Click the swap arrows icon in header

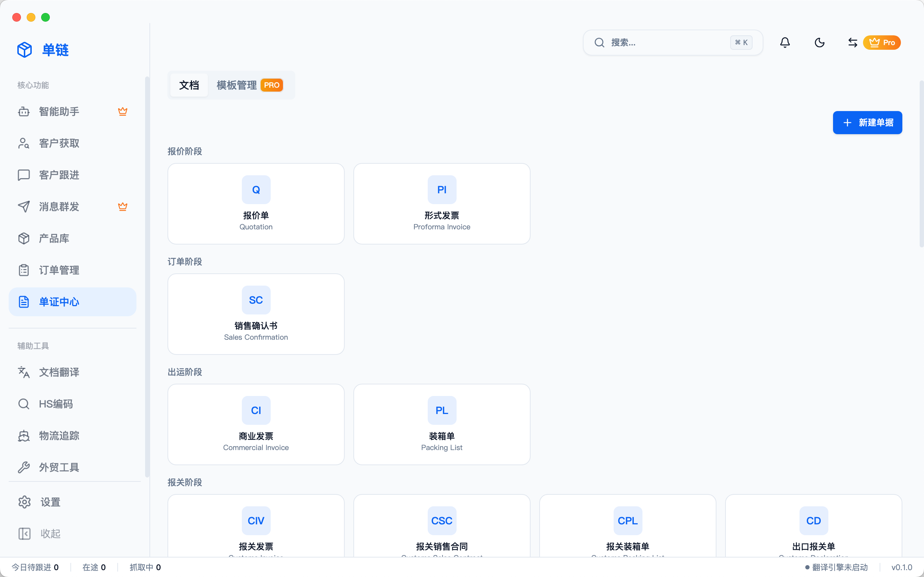coord(852,42)
